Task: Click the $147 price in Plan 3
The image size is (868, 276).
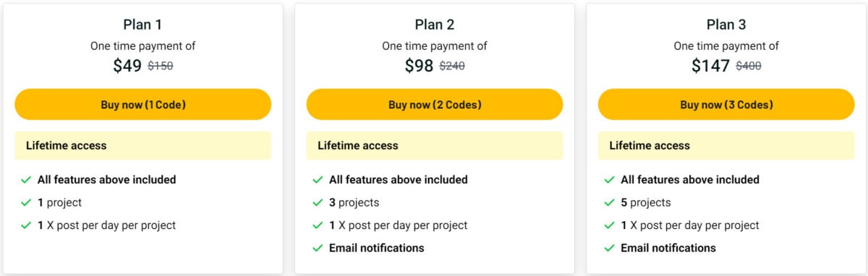Action: click(x=710, y=66)
